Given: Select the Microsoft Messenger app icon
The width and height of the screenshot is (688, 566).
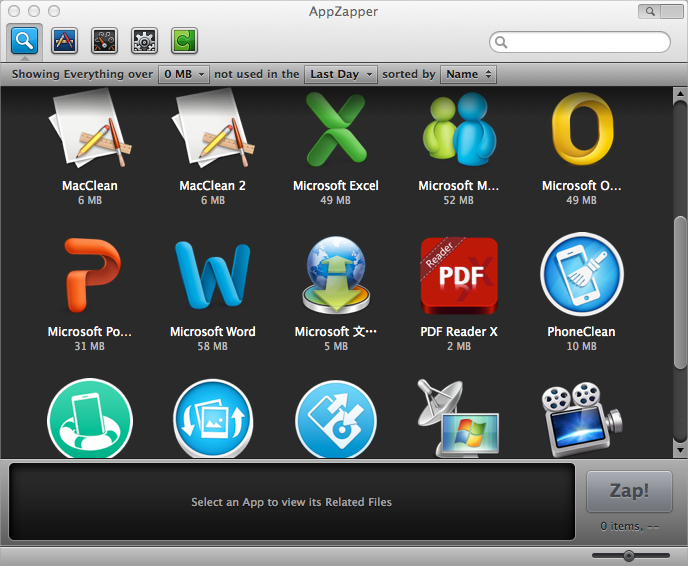Looking at the screenshot, I should [459, 130].
